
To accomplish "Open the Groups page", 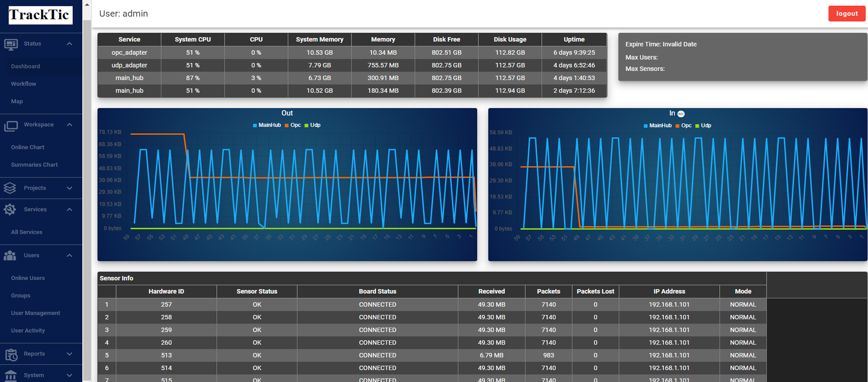I will tap(21, 296).
